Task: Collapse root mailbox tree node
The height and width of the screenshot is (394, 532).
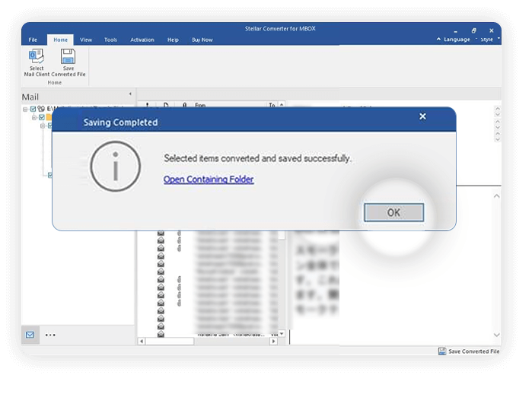Action: [x=25, y=110]
